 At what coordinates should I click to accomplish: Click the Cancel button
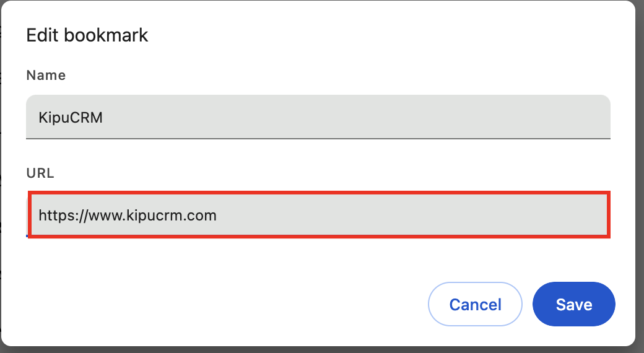(475, 304)
